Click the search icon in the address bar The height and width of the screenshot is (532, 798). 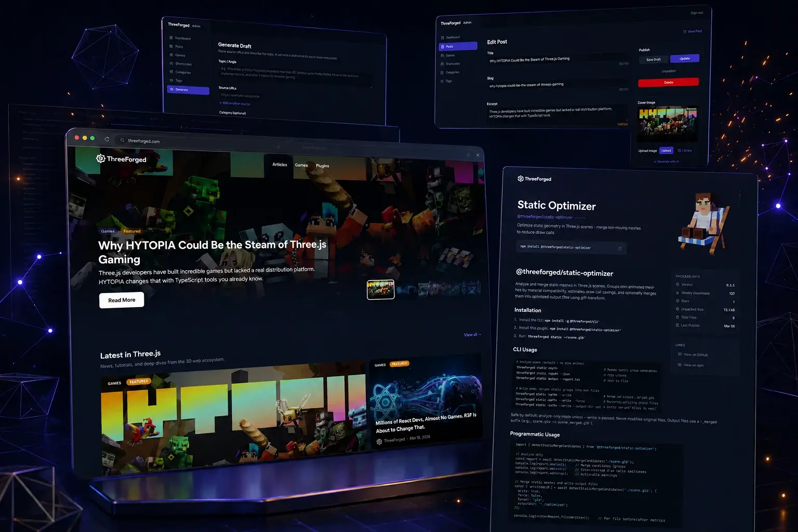click(123, 140)
